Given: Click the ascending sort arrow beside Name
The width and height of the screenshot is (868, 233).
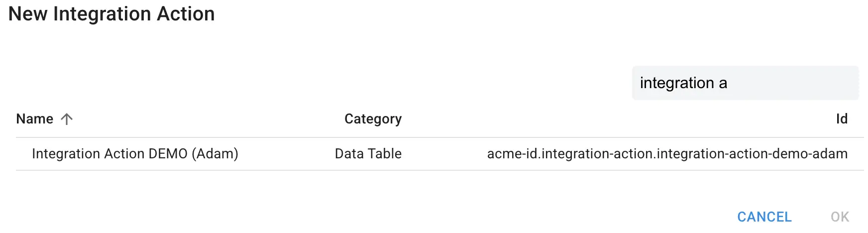Looking at the screenshot, I should coord(67,119).
